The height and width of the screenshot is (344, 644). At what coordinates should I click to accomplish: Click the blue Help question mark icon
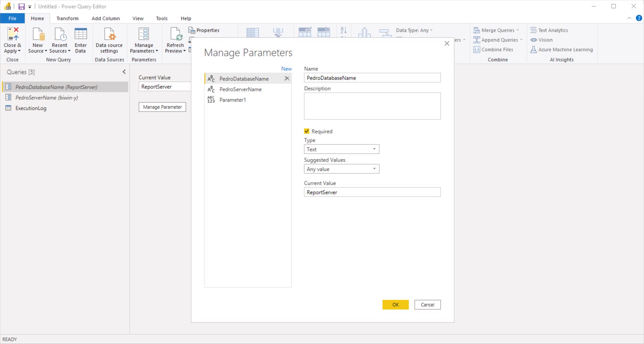639,18
